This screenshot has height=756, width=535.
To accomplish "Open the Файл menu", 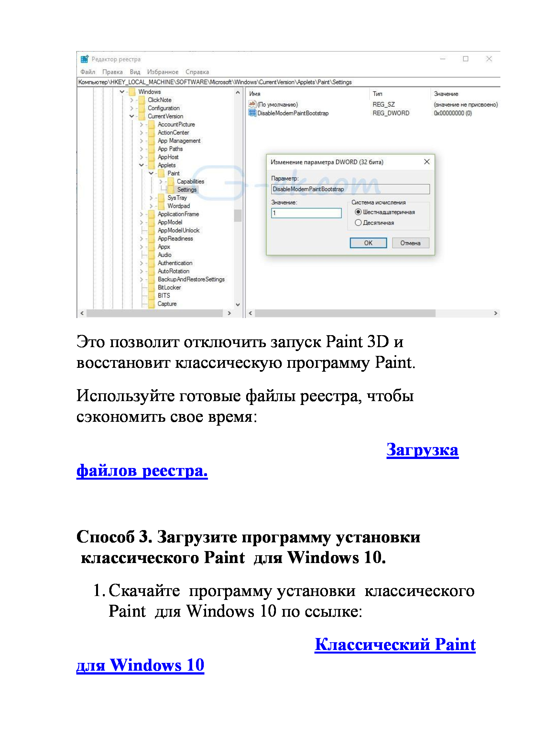I will pyautogui.click(x=88, y=72).
